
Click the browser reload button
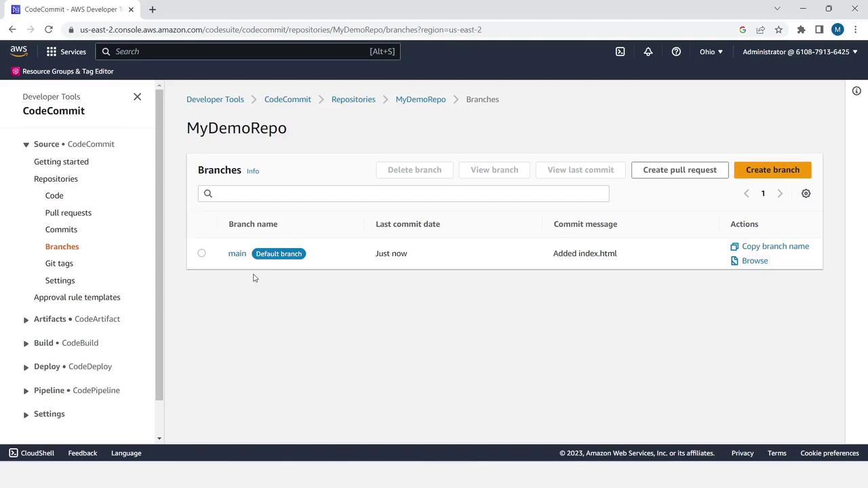pyautogui.click(x=49, y=30)
